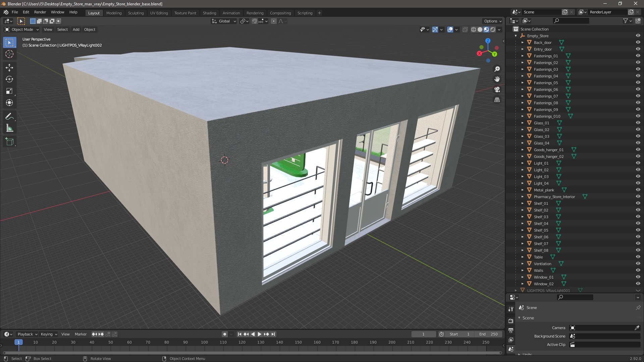Select the Rotate tool

pyautogui.click(x=9, y=79)
